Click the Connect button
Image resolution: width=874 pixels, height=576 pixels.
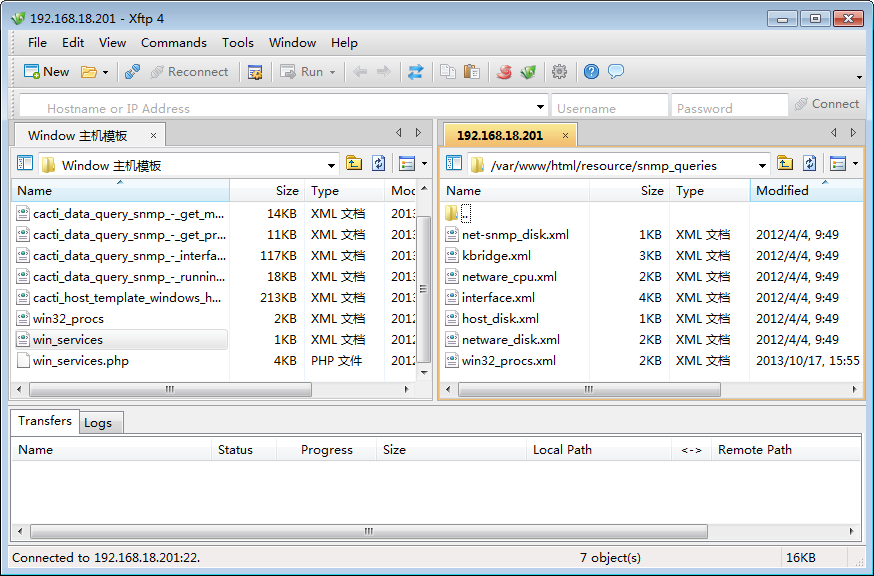pyautogui.click(x=827, y=104)
